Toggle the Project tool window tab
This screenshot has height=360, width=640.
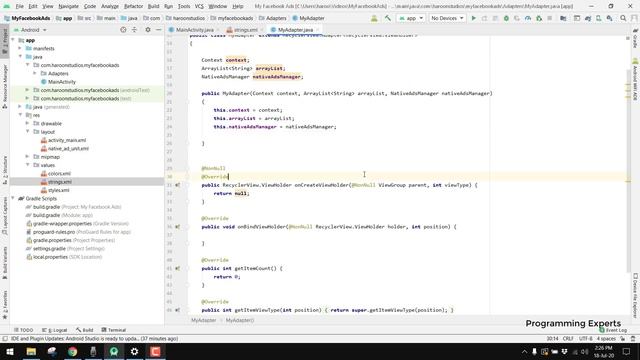click(4, 41)
